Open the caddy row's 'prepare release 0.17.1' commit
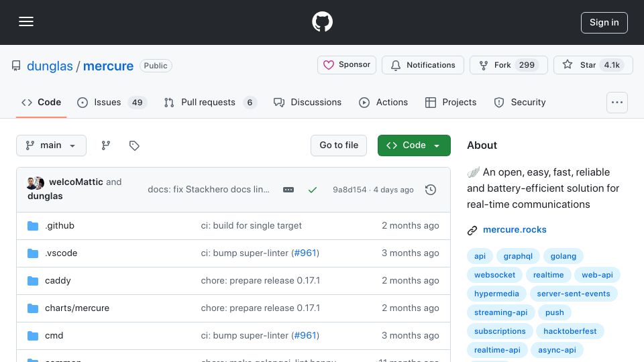The height and width of the screenshot is (362, 644). (x=260, y=281)
